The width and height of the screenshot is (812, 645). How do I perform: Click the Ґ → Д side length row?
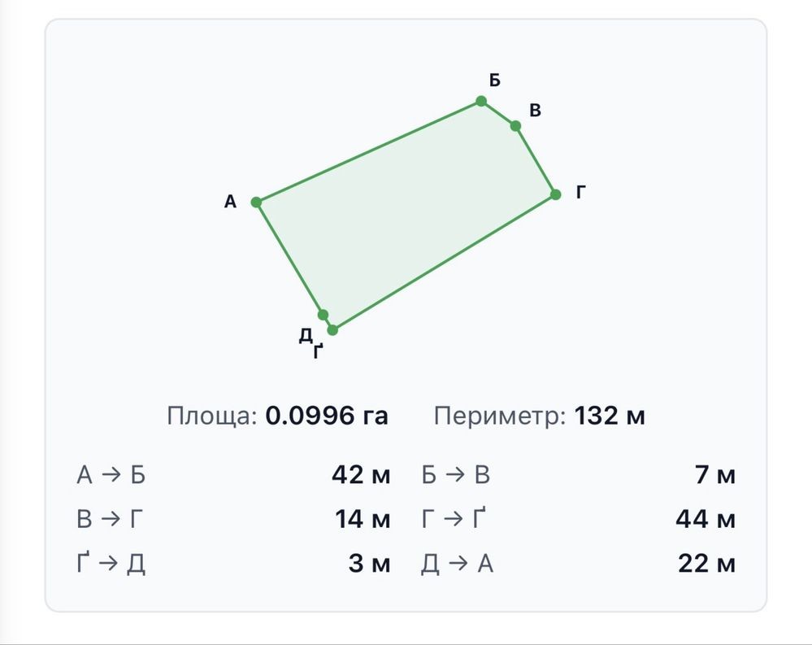click(x=233, y=563)
